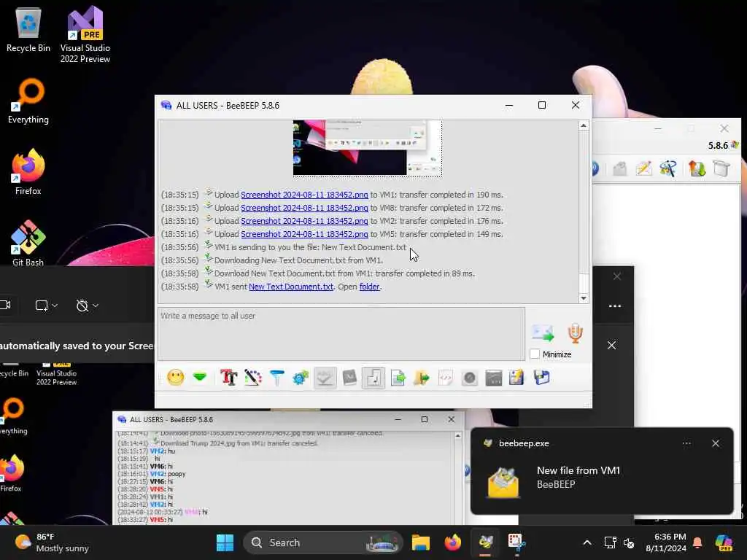Open the screenshot thumbnail in the chat
The image size is (747, 560).
coord(368,148)
